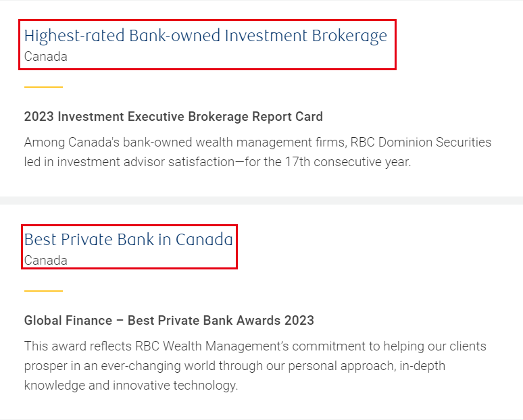The width and height of the screenshot is (523, 420).
Task: Click the words Global Finance in bold subtitle
Action: point(68,320)
